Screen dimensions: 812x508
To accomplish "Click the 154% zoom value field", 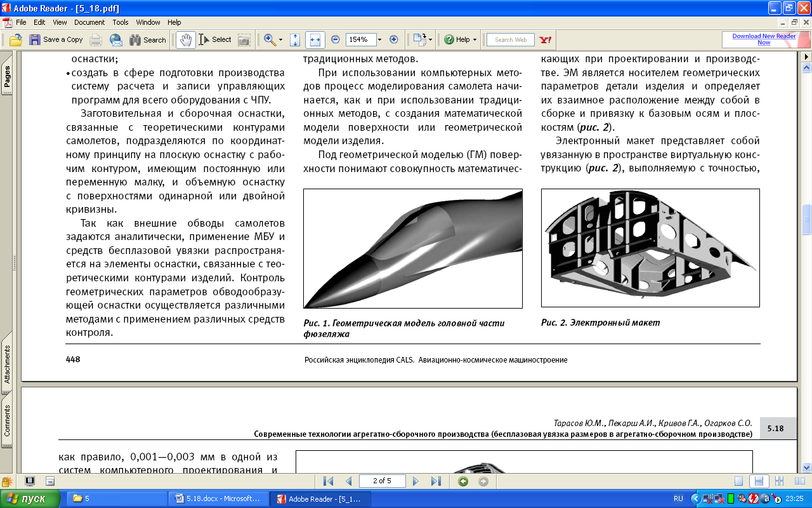I will (x=360, y=39).
